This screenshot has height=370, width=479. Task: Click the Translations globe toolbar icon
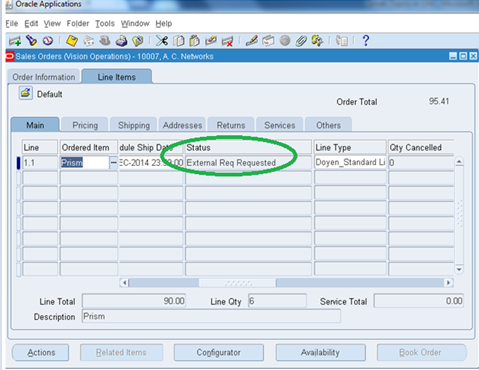285,41
